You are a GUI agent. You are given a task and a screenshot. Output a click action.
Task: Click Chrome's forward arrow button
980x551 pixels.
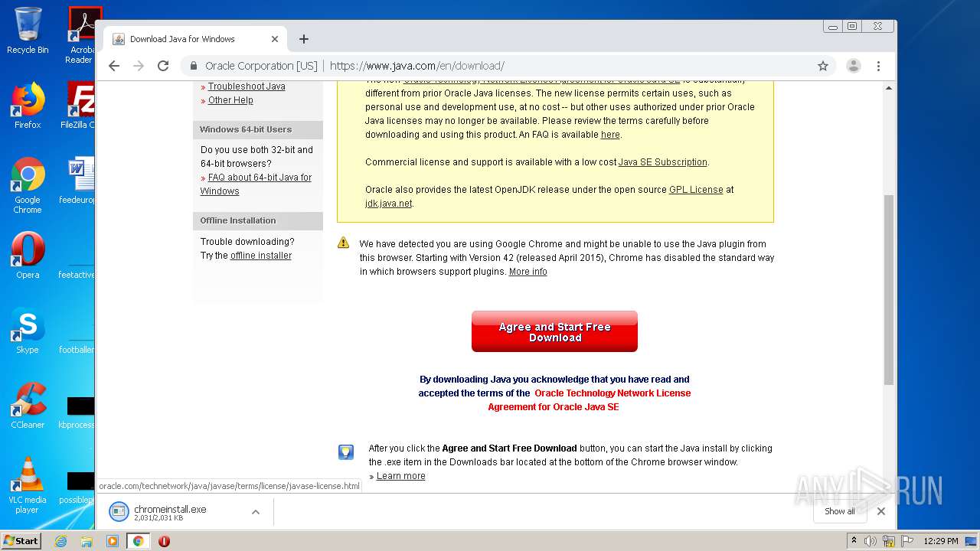point(139,66)
